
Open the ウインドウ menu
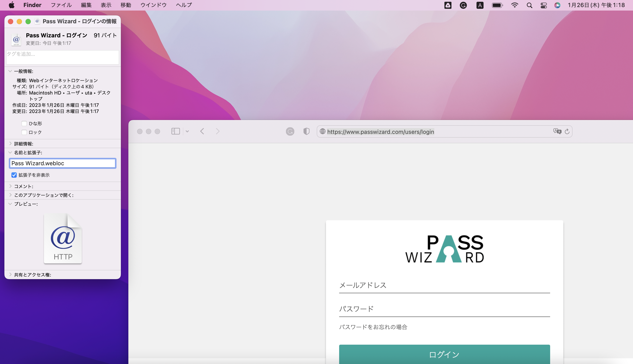click(x=153, y=5)
